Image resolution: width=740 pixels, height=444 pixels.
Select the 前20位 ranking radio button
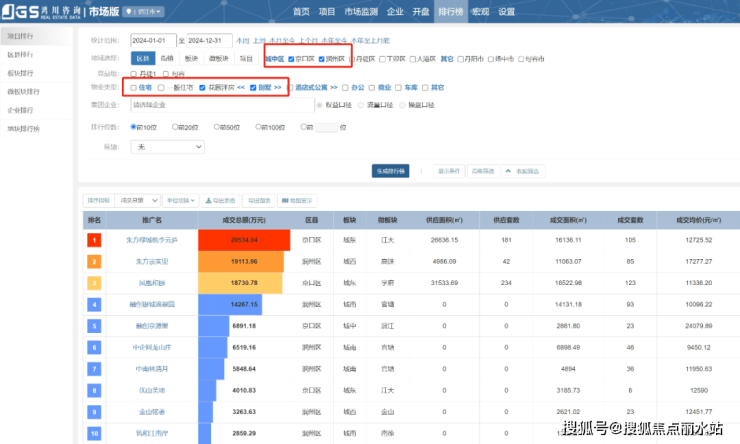click(x=175, y=127)
